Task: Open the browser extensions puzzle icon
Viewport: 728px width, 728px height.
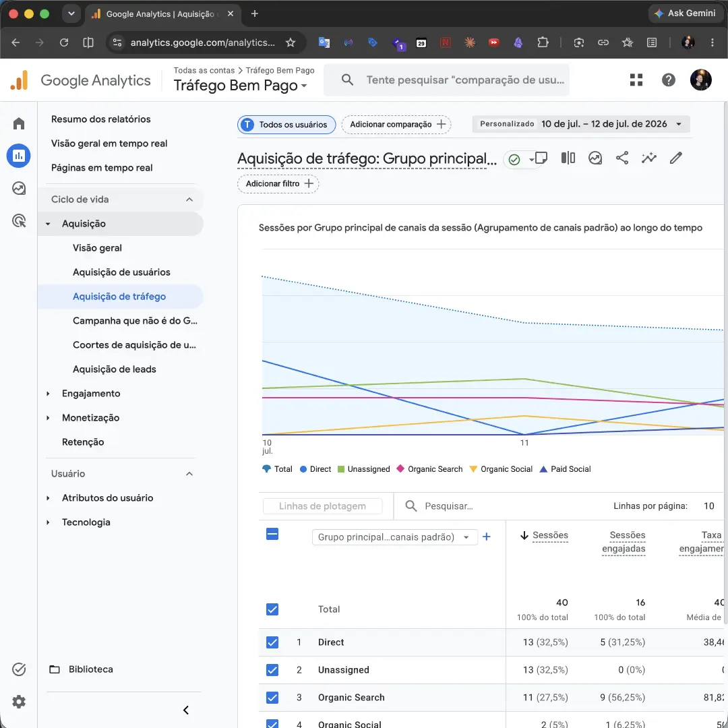Action: pyautogui.click(x=542, y=42)
